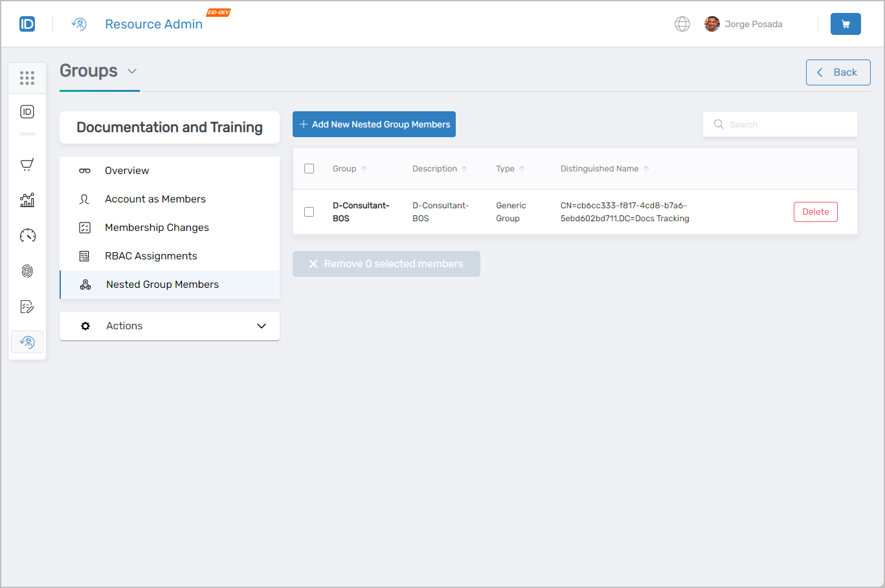Switch to the Membership Changes tab
The height and width of the screenshot is (588, 885).
pos(157,227)
